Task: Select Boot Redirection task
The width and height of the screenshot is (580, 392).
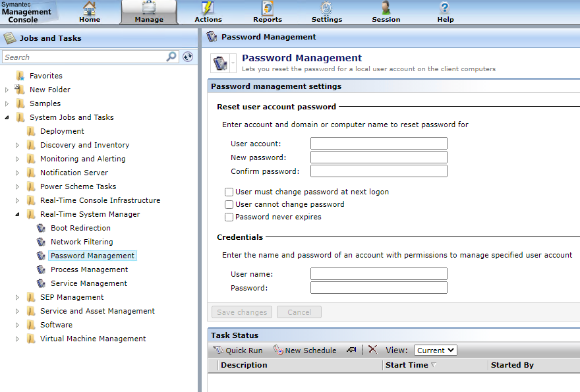Action: click(x=80, y=228)
